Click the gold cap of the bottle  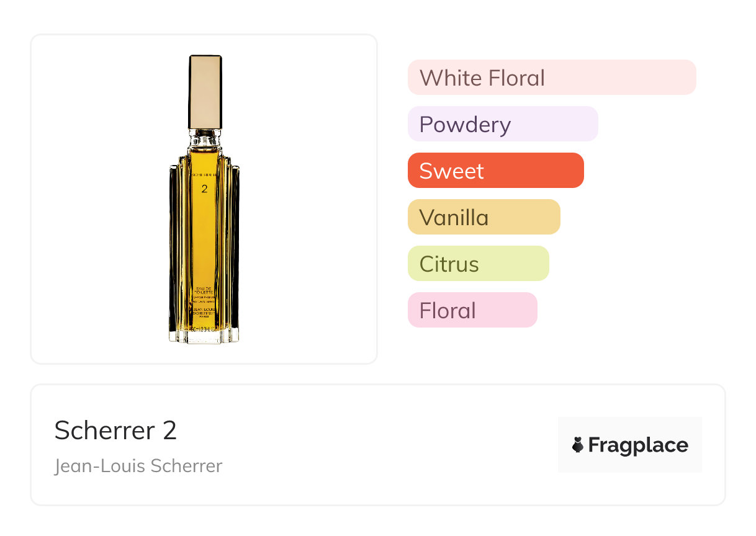tap(205, 92)
